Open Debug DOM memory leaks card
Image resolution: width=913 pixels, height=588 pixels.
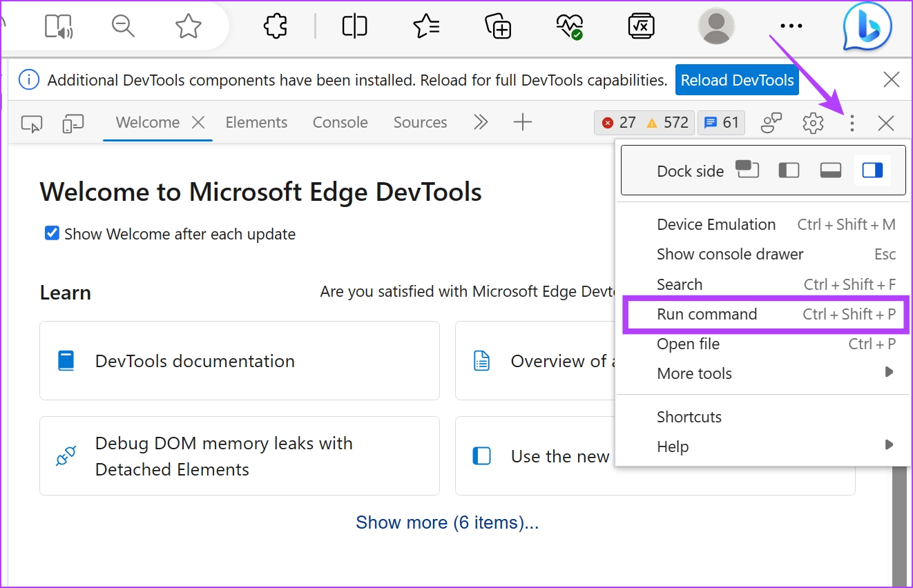coord(240,455)
